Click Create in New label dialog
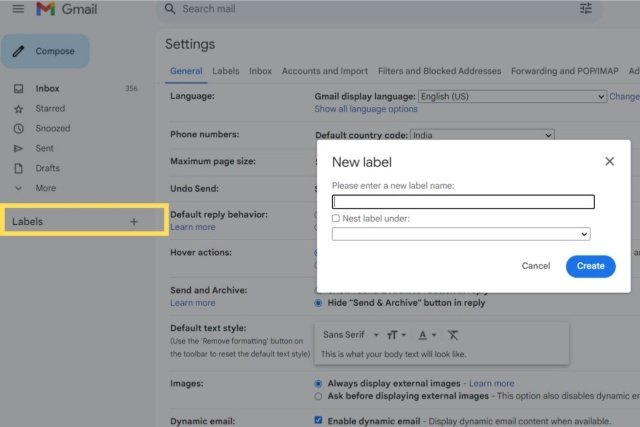 pyautogui.click(x=590, y=266)
